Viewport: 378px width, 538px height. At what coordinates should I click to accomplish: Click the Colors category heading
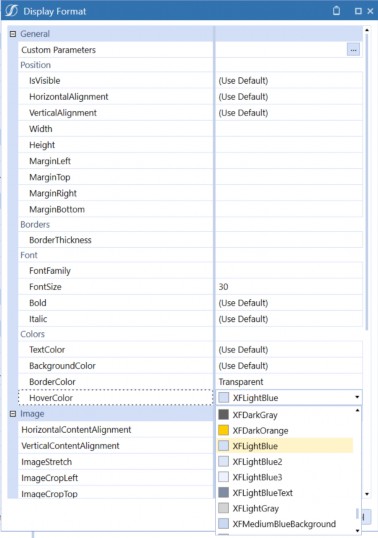coord(33,334)
